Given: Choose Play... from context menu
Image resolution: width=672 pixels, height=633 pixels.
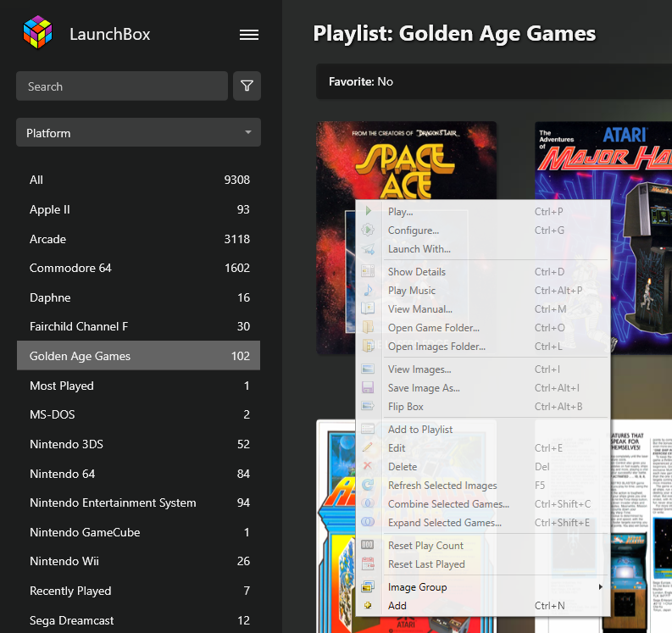Looking at the screenshot, I should click(483, 211).
